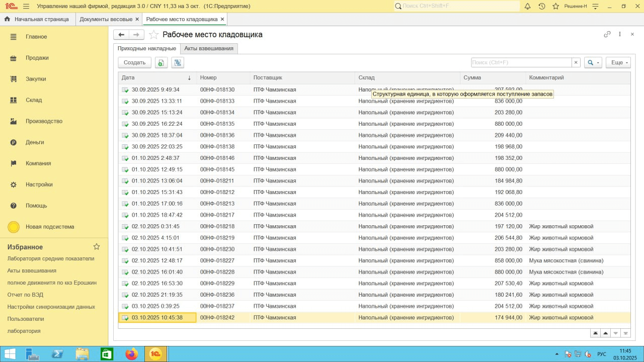Open the Производство section
Screen dimensions: 644x362
(x=44, y=121)
